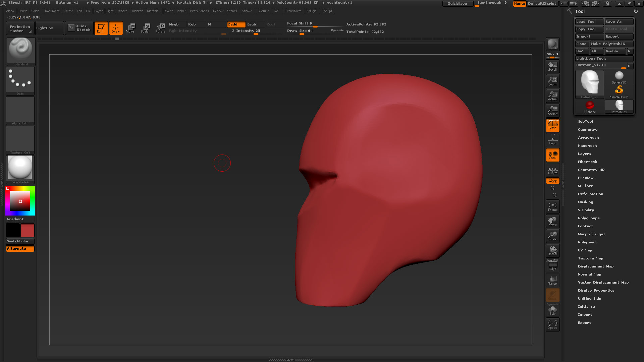The width and height of the screenshot is (644, 362).
Task: Open the Brush menu
Action: pyautogui.click(x=23, y=11)
